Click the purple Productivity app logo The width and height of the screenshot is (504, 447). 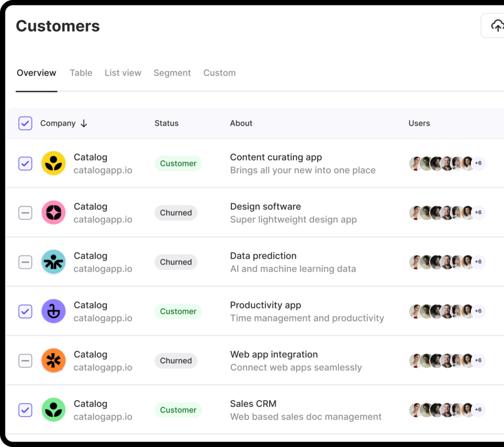(53, 311)
